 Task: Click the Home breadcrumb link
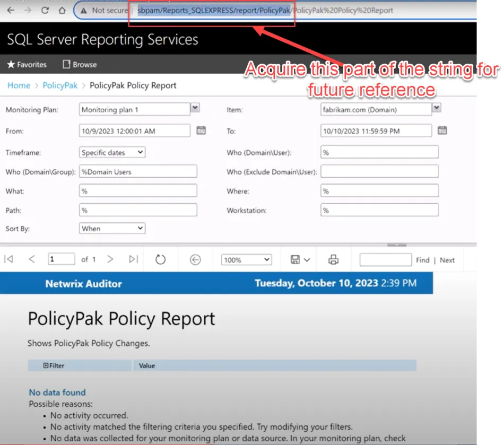pyautogui.click(x=19, y=85)
